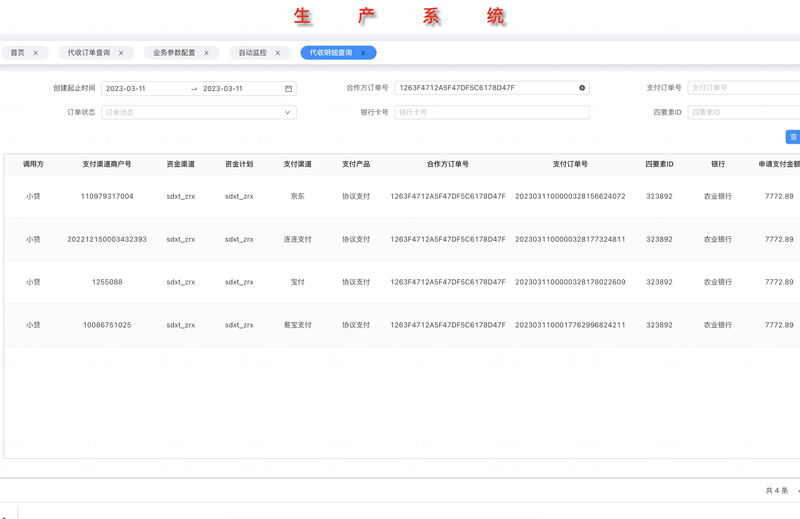Select the 代收明细查询 tab
Screen dimensions: 800x519
pos(331,53)
